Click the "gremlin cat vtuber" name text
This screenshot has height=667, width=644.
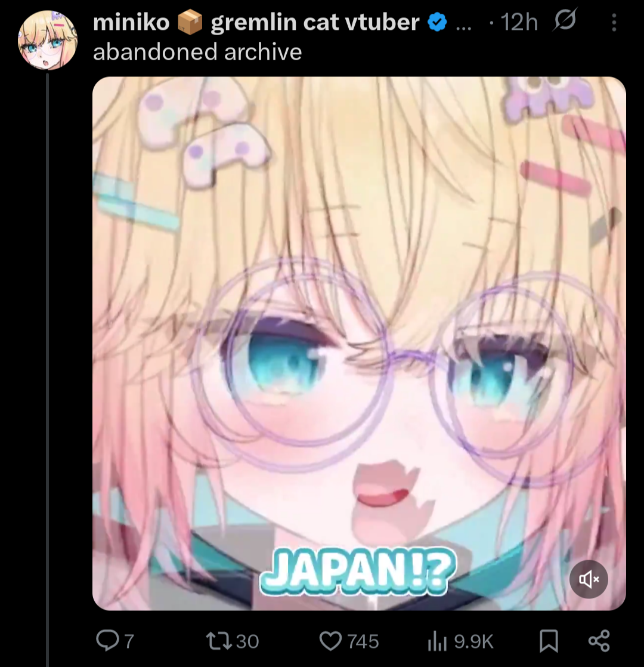pyautogui.click(x=315, y=22)
